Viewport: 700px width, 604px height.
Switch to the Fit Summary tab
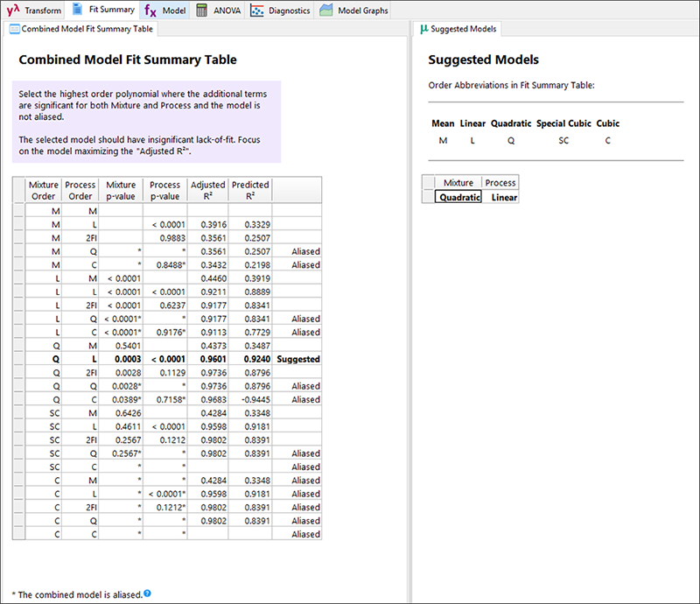(103, 11)
